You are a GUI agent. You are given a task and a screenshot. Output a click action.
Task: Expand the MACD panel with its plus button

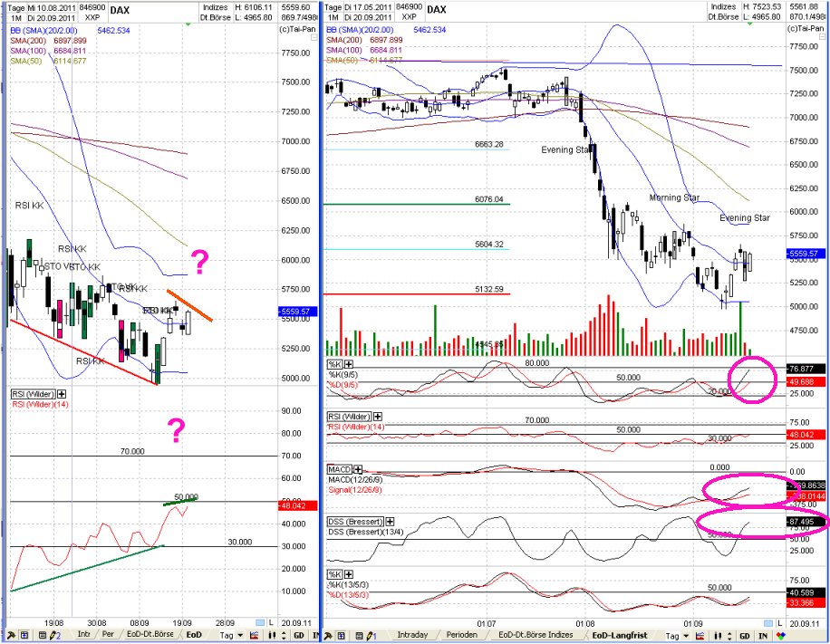coord(358,470)
